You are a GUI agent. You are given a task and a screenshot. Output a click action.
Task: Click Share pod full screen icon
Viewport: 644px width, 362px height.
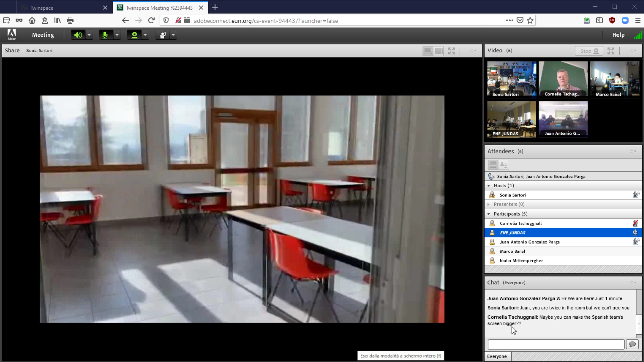(x=452, y=51)
